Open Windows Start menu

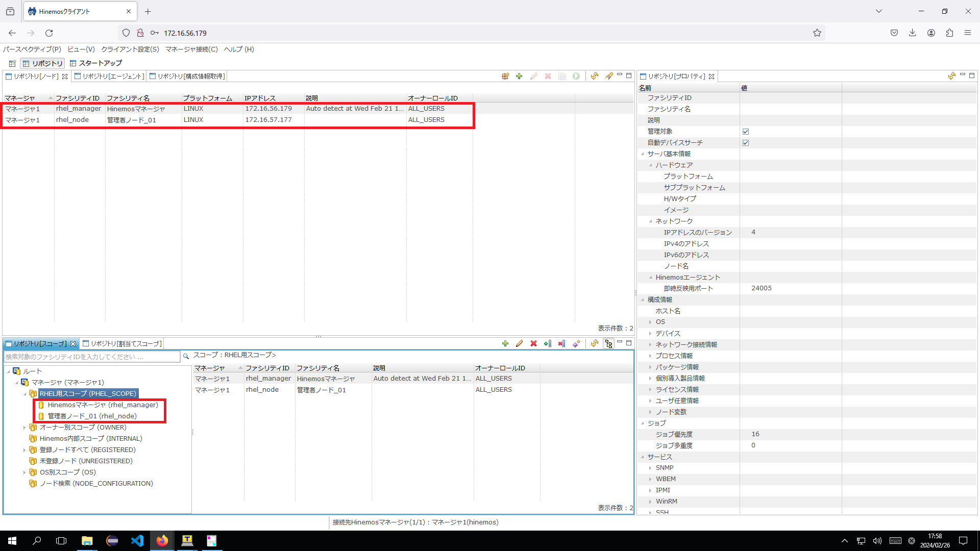tap(12, 541)
